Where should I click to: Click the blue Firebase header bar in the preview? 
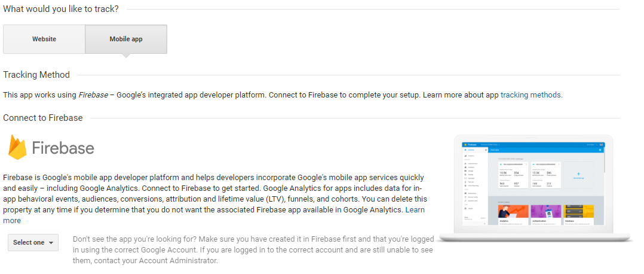pos(533,144)
